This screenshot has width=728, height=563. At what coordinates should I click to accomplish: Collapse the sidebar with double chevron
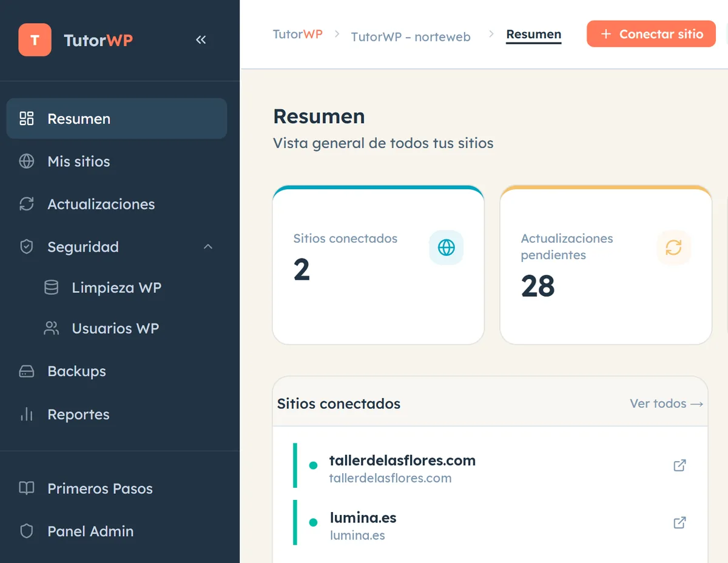pos(201,40)
